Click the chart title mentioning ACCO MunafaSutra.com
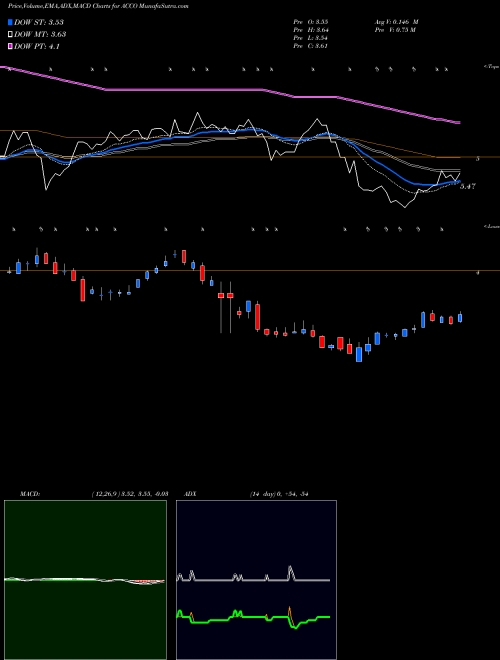 pos(98,6)
